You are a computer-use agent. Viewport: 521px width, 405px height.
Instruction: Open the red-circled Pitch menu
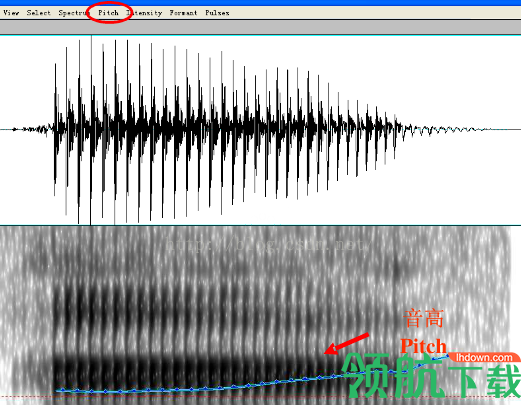point(108,13)
